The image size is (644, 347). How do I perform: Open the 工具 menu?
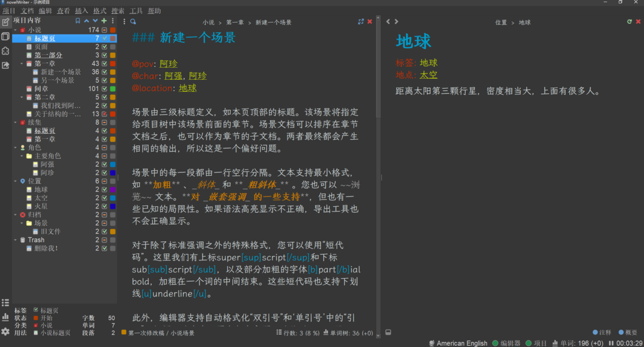click(136, 11)
